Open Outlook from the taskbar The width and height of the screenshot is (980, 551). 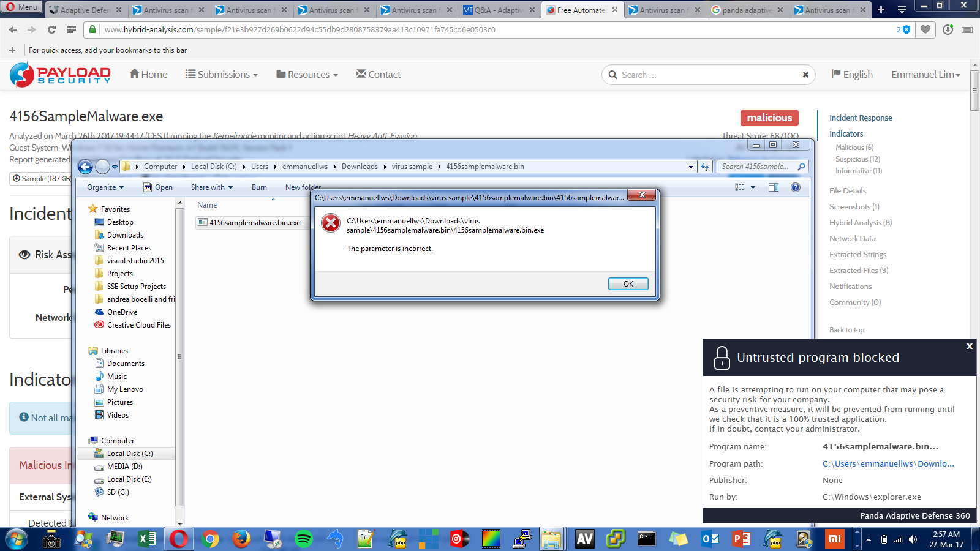[710, 539]
